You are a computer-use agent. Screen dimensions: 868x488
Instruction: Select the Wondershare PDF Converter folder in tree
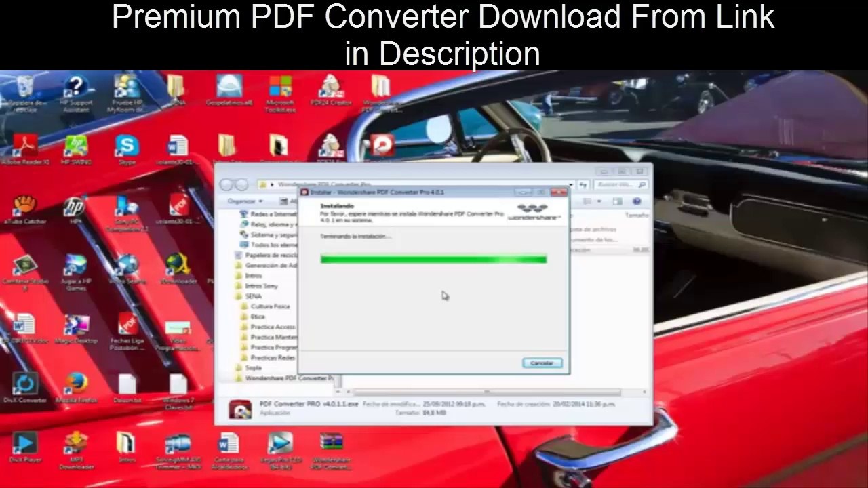285,378
